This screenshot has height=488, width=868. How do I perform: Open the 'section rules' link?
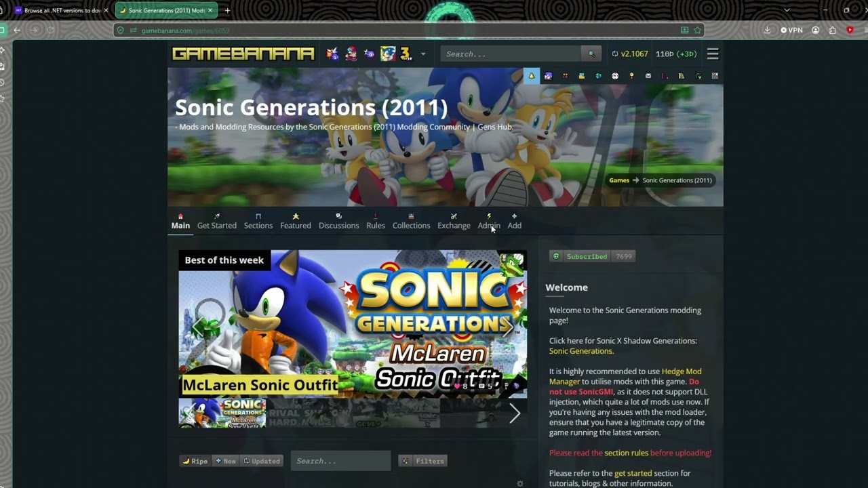click(626, 453)
